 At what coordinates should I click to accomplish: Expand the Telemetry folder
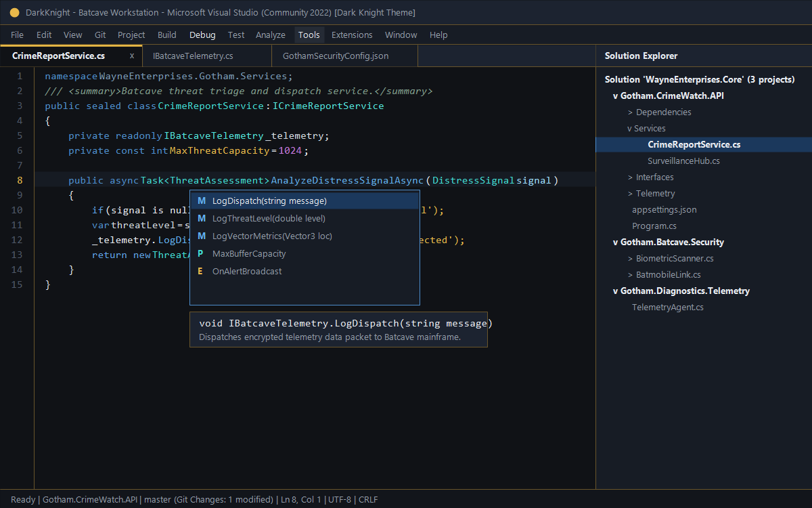(630, 194)
